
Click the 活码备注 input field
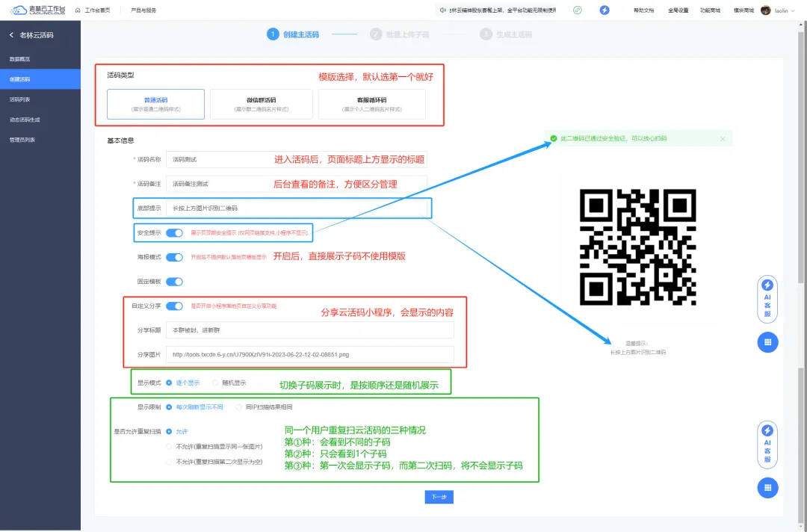coord(297,184)
